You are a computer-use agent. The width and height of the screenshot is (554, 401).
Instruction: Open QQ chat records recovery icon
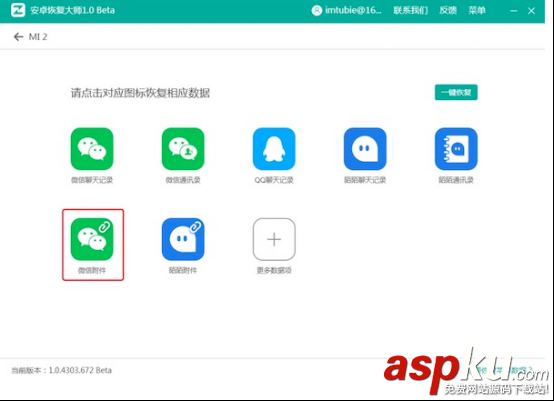coord(274,149)
